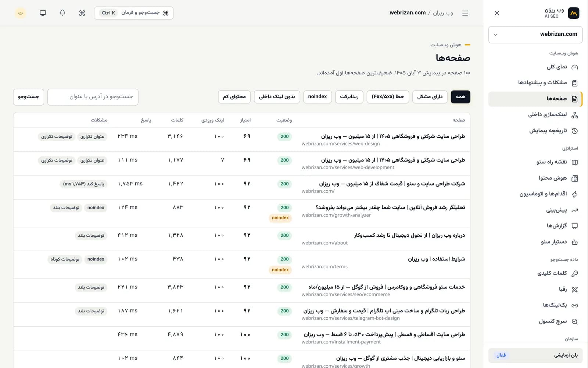
Task: Select the noindex filter tab
Action: point(318,97)
